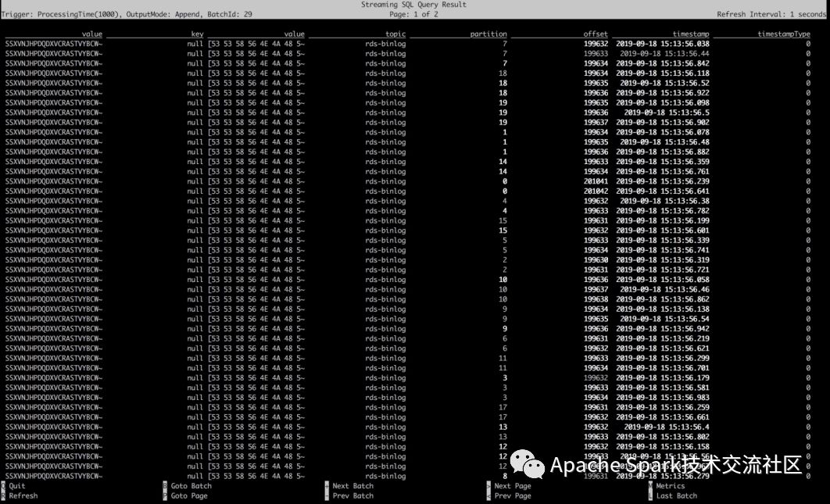Screen dimensions: 830x504
Task: Choose the Refresh key hint
Action: pyautogui.click(x=23, y=495)
